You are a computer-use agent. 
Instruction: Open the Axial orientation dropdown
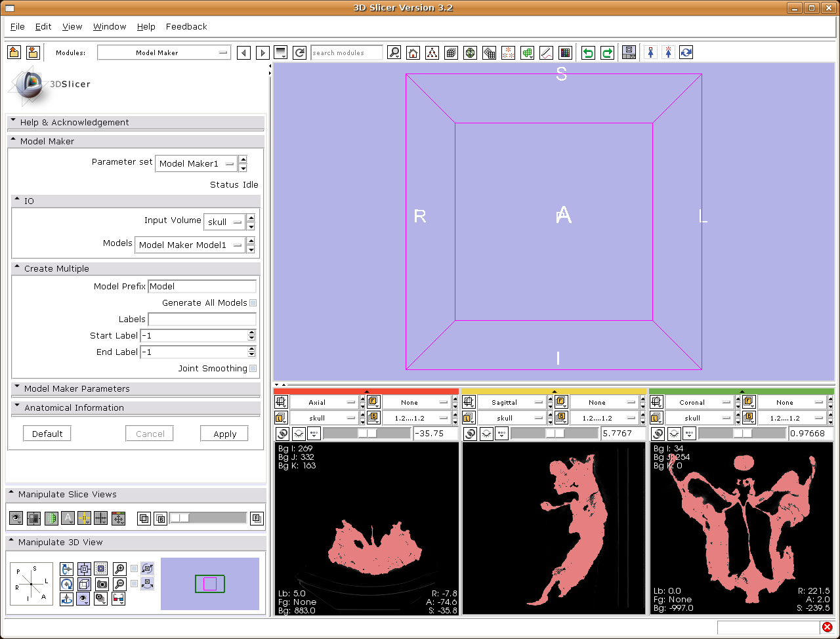(x=324, y=402)
